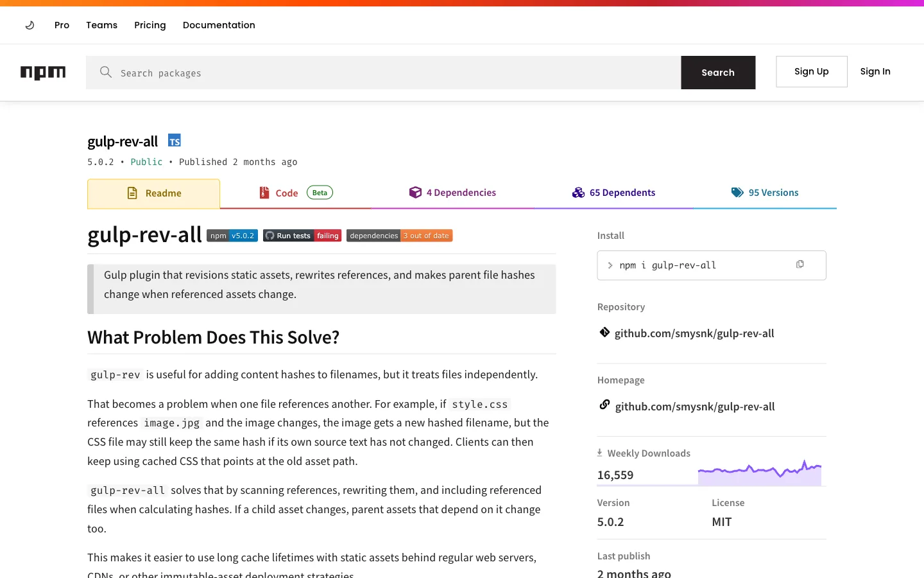Image resolution: width=924 pixels, height=578 pixels.
Task: Click the large gulp-rev-all readme heading
Action: click(144, 235)
